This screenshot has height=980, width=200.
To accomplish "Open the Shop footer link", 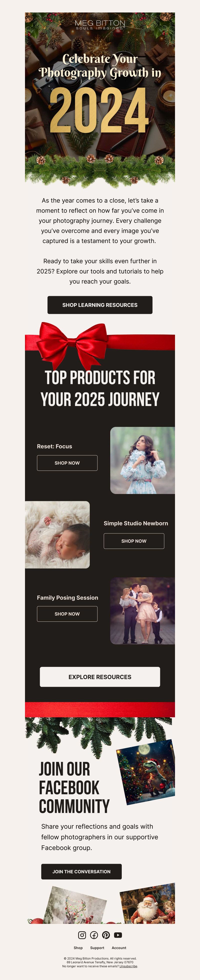I will [78, 948].
